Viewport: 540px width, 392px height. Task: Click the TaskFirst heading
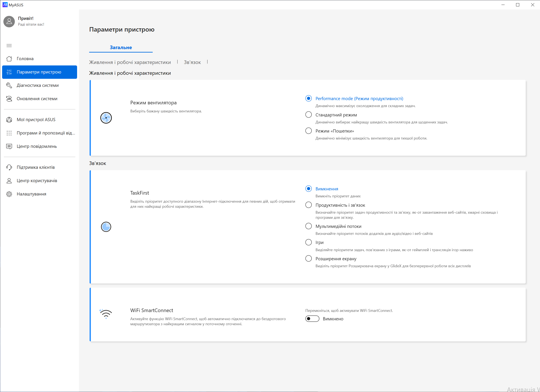pyautogui.click(x=140, y=193)
